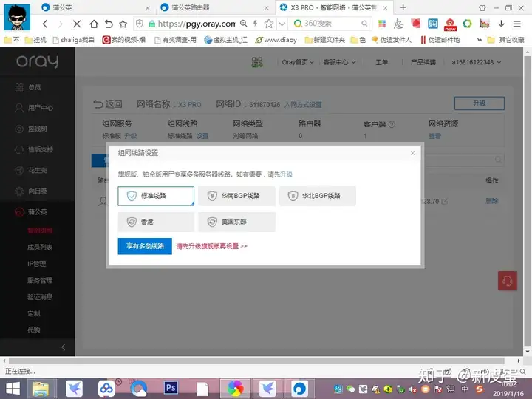Open 蒲公英 in the sidebar
This screenshot has height=399, width=532.
pyautogui.click(x=31, y=212)
